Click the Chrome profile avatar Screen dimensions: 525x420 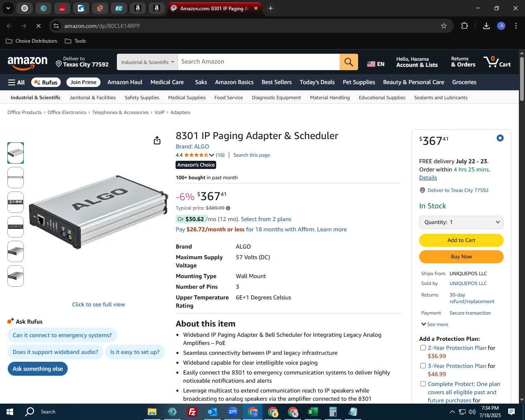pos(501,26)
